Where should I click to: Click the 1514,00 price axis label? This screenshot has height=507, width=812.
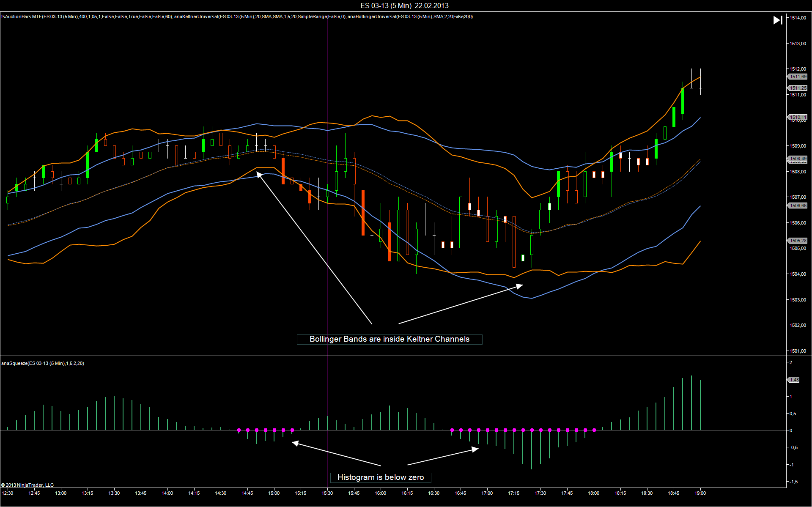(x=798, y=18)
